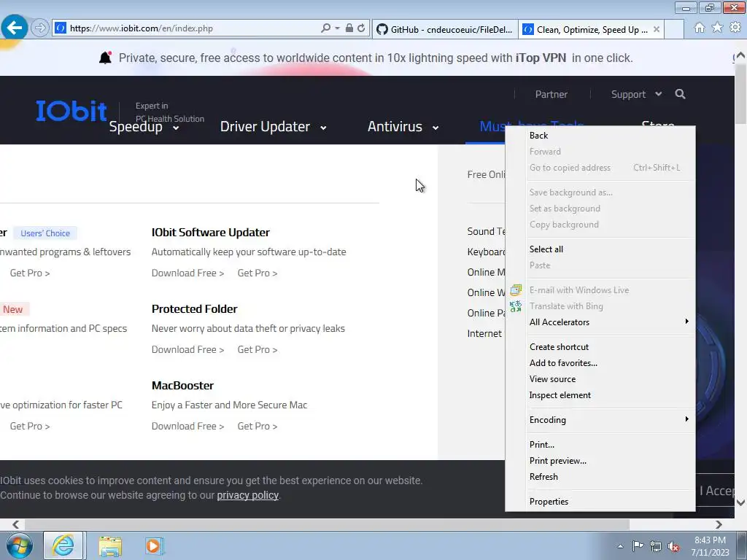Click the horizontal scrollbar right arrow
Viewport: 747px width, 560px height.
tap(719, 524)
